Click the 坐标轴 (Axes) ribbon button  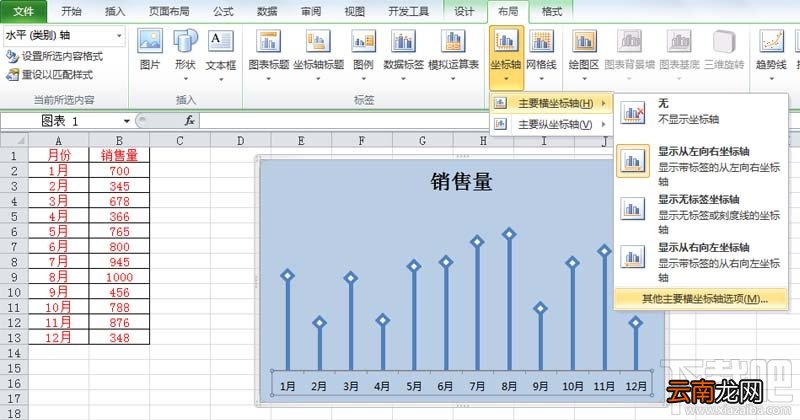506,57
